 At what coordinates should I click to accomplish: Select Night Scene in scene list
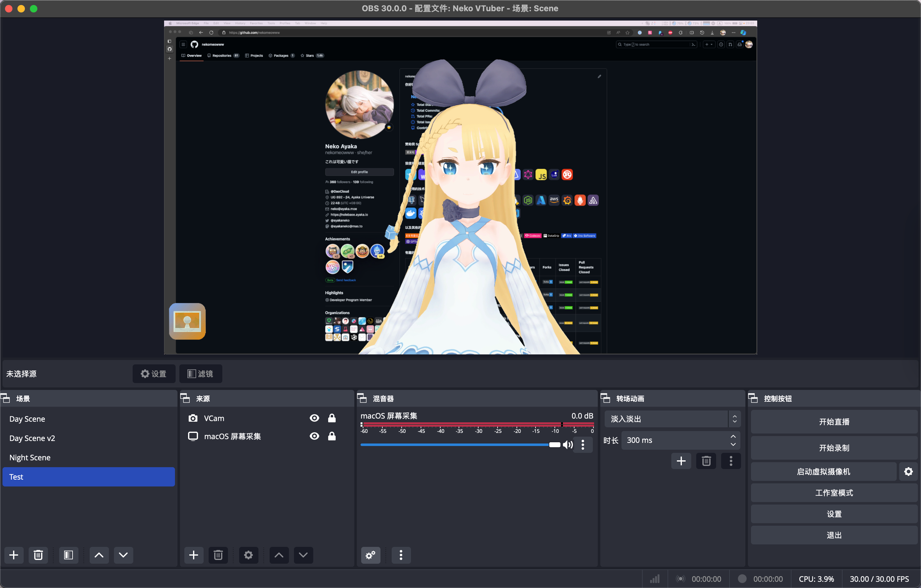tap(30, 458)
